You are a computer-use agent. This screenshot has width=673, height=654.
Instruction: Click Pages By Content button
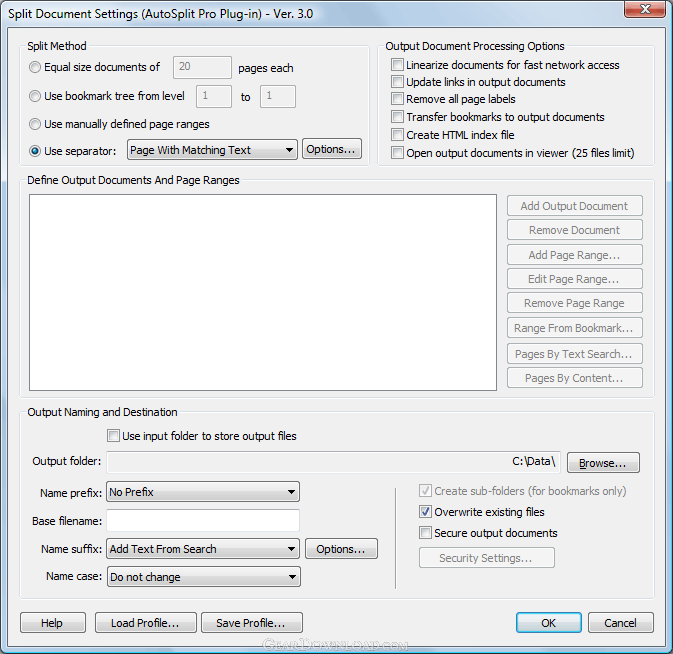pyautogui.click(x=574, y=378)
